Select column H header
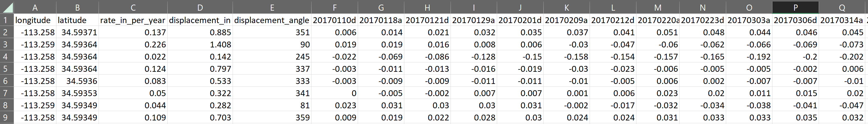The image size is (868, 124). [x=427, y=7]
